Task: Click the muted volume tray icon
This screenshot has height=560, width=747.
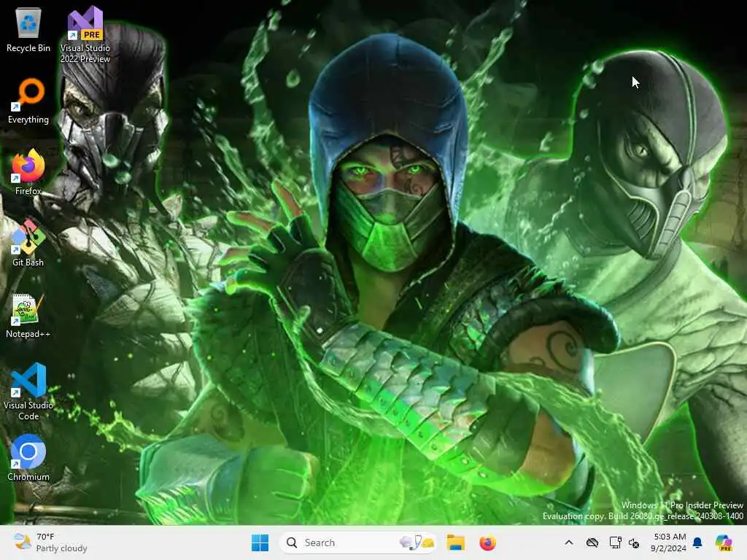Action: [x=634, y=542]
